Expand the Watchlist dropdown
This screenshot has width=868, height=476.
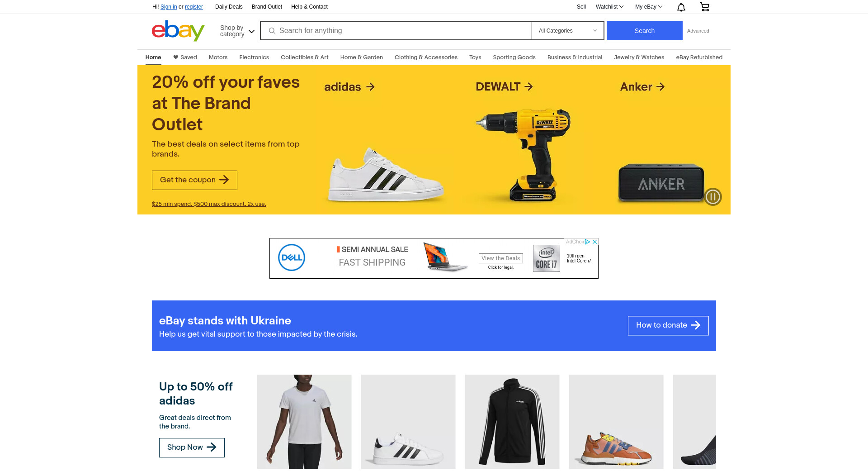click(x=609, y=7)
